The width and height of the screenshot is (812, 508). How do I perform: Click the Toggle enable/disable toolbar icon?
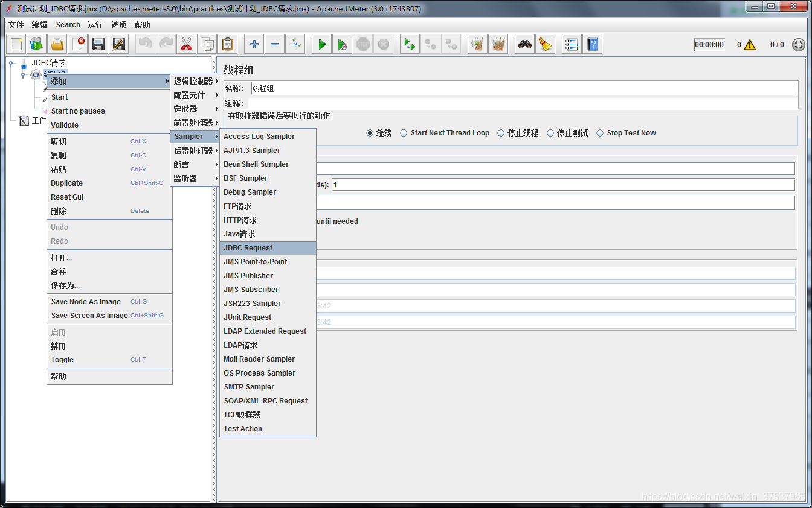point(295,44)
